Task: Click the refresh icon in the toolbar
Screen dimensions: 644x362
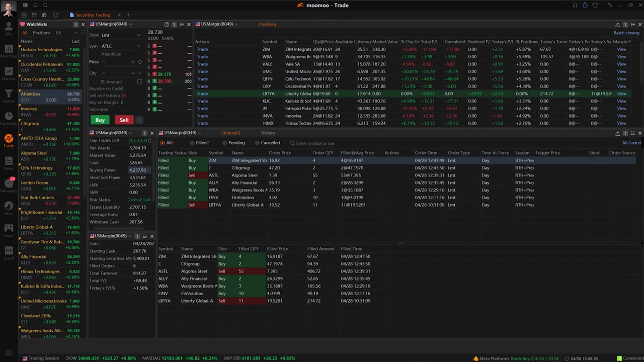Action: pyautogui.click(x=55, y=15)
